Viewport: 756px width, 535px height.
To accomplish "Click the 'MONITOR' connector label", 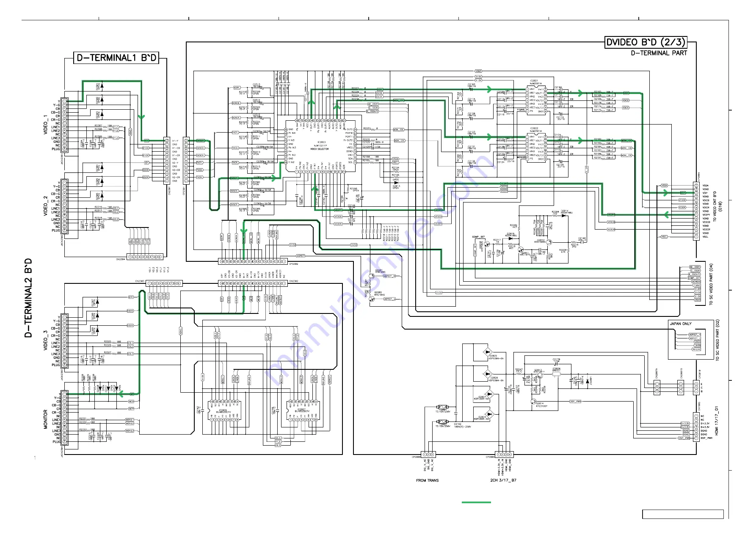I will point(46,419).
